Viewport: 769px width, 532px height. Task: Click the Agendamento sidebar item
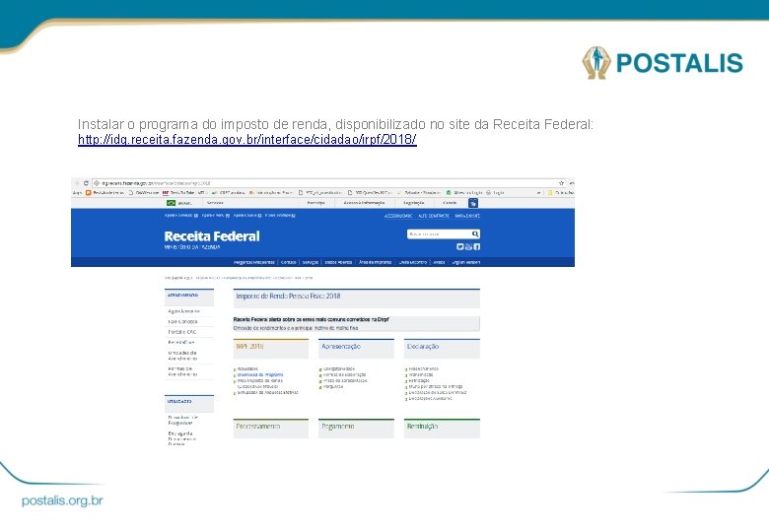point(184,311)
